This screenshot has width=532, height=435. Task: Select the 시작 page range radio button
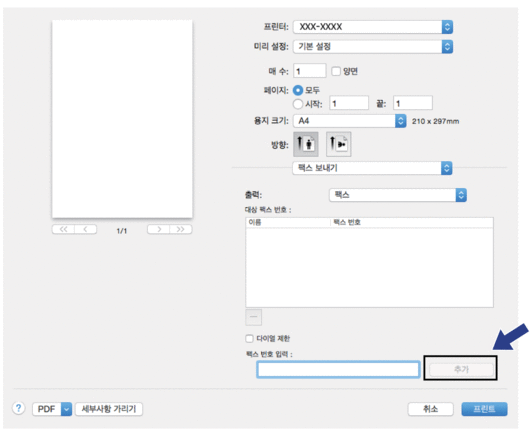click(298, 104)
